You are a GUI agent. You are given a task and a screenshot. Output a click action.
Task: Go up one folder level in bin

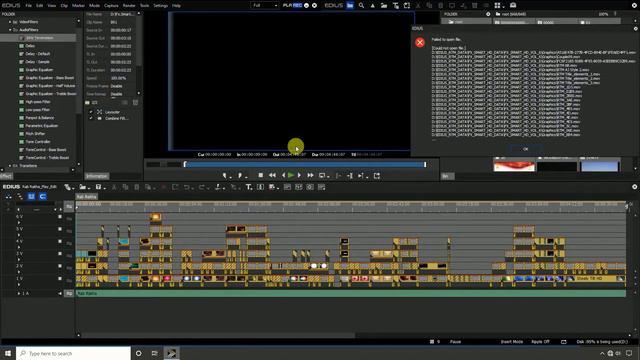tap(372, 5)
